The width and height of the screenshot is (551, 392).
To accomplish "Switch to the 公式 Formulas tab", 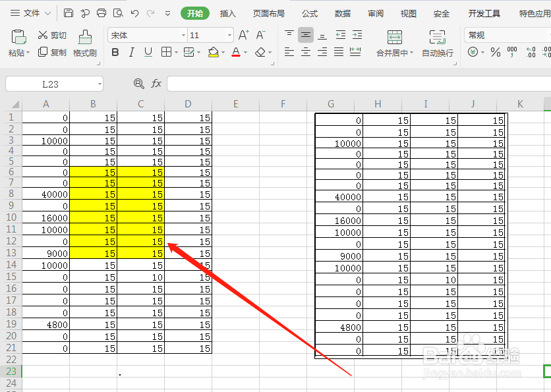I will [x=310, y=13].
